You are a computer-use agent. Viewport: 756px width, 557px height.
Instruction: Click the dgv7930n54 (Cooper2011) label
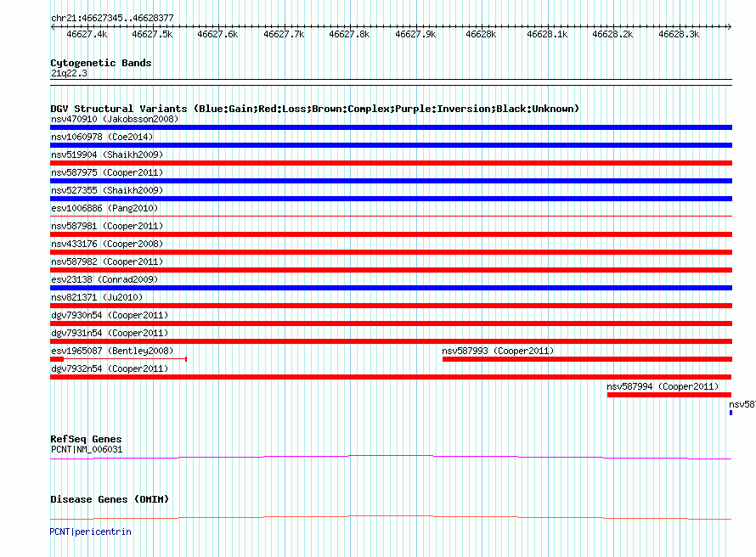[x=110, y=315]
